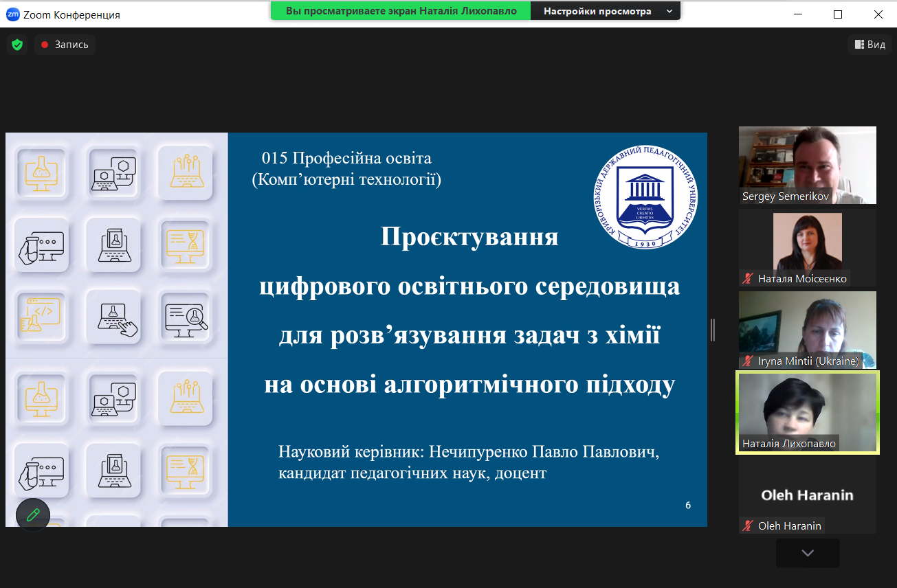The width and height of the screenshot is (897, 588).
Task: Click muted mic icon beside Наталя Моісеєнко
Action: [x=748, y=279]
